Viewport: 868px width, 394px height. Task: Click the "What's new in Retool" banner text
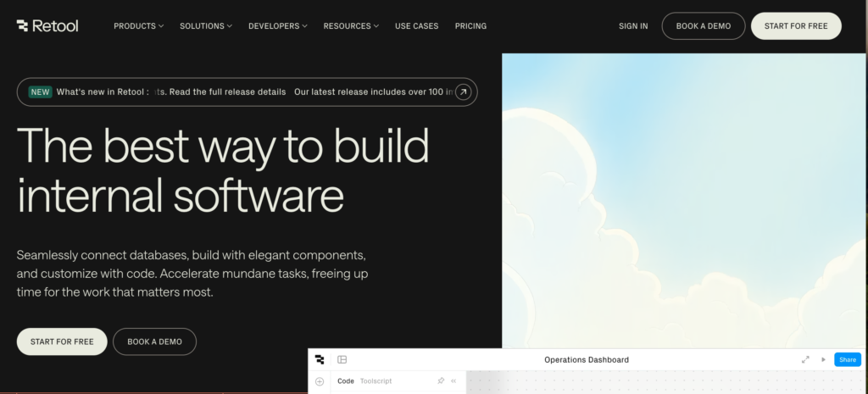[103, 92]
